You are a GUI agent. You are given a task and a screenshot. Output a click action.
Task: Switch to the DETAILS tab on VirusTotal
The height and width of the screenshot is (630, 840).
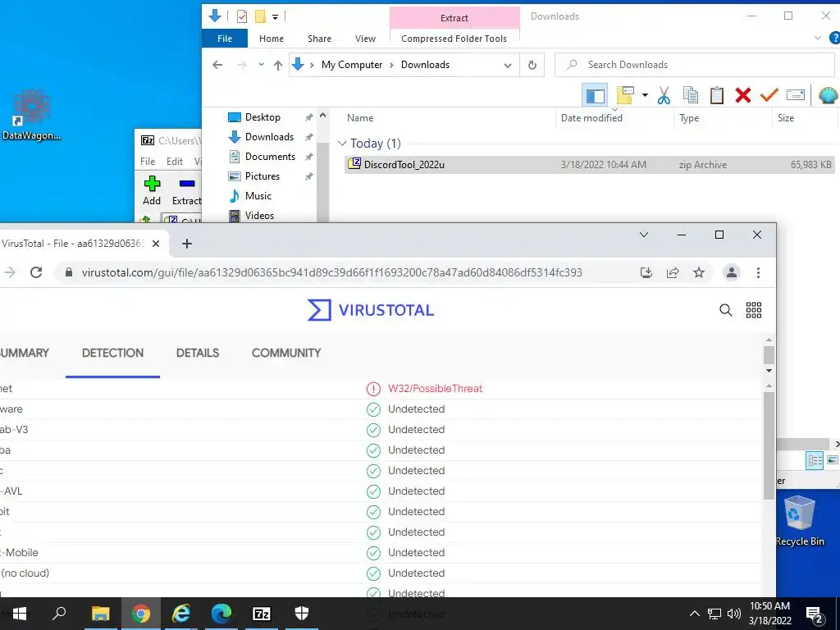pyautogui.click(x=198, y=353)
